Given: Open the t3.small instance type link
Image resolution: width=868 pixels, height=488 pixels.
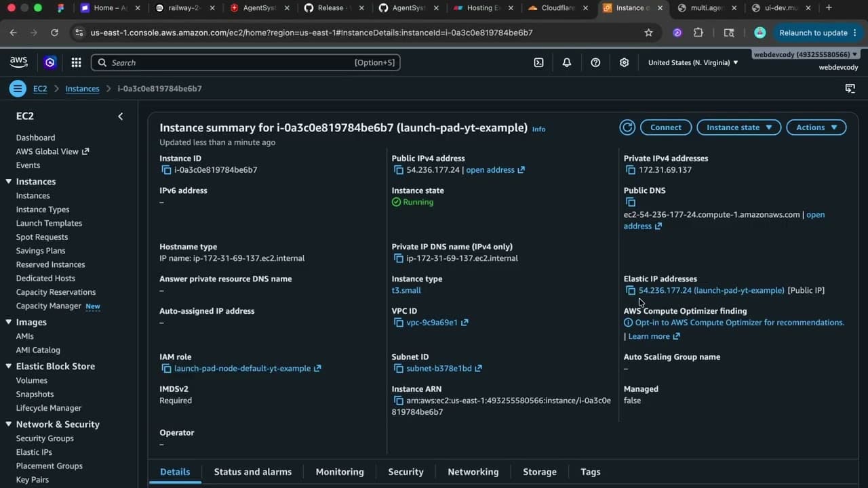Looking at the screenshot, I should [x=406, y=290].
